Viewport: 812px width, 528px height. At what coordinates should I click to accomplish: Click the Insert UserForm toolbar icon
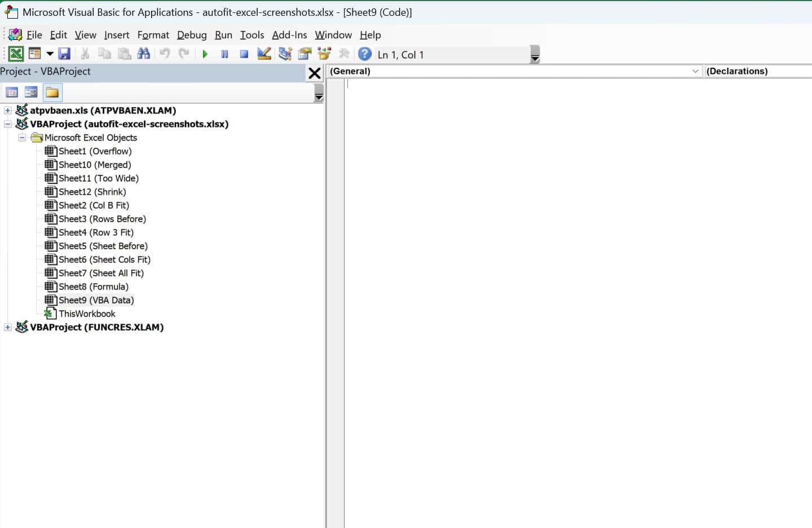[x=35, y=54]
